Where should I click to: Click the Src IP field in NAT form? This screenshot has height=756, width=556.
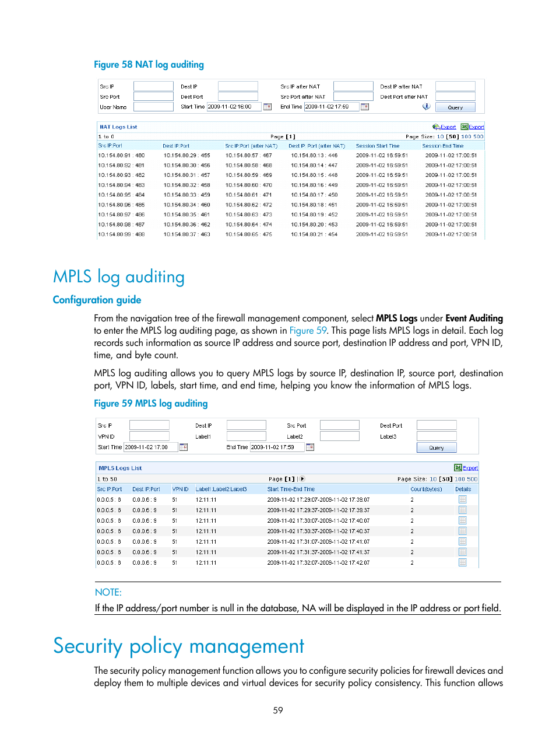153,86
